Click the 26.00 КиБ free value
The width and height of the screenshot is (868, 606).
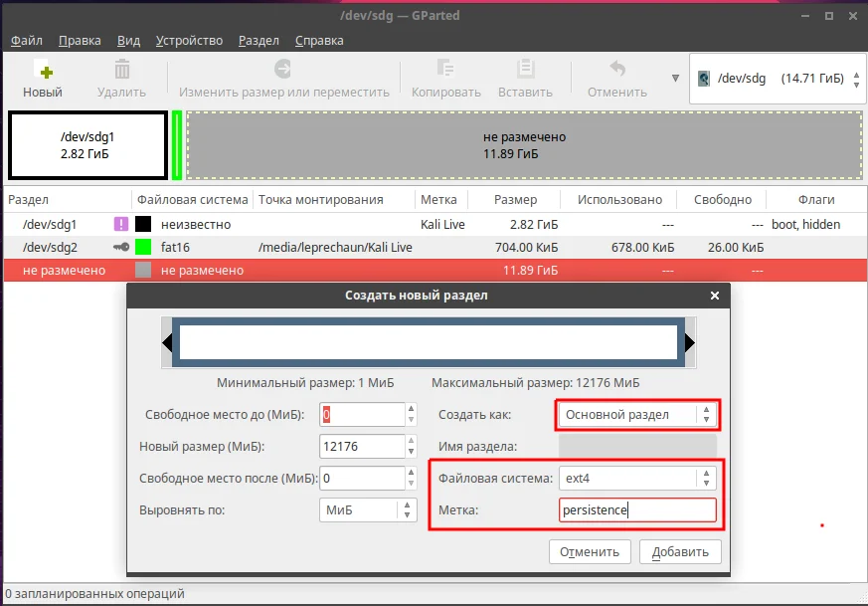tap(736, 247)
